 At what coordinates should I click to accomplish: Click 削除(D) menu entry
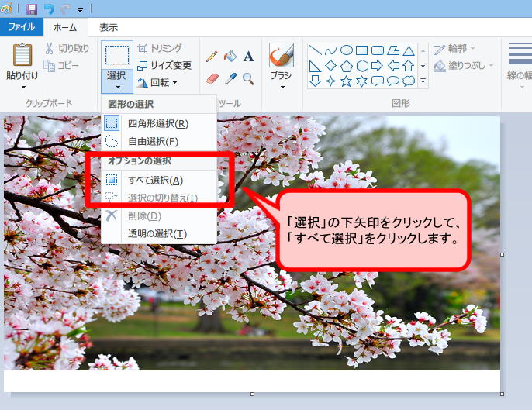click(x=159, y=215)
